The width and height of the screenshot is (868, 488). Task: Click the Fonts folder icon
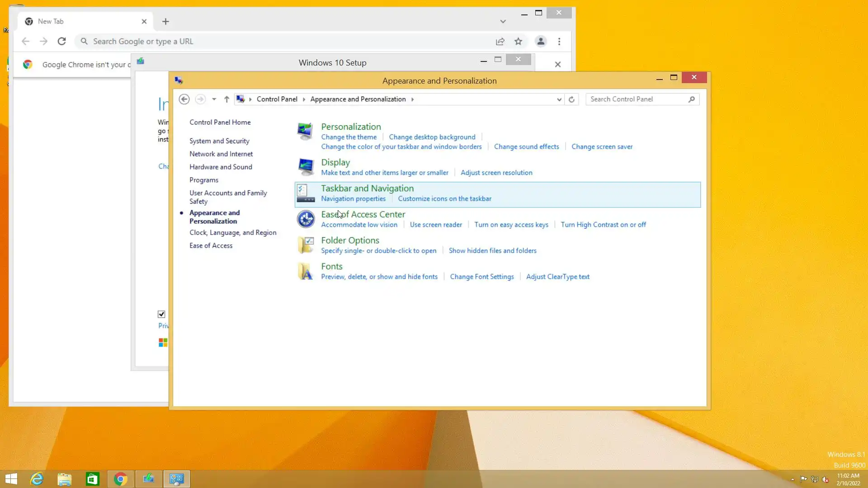pyautogui.click(x=306, y=271)
